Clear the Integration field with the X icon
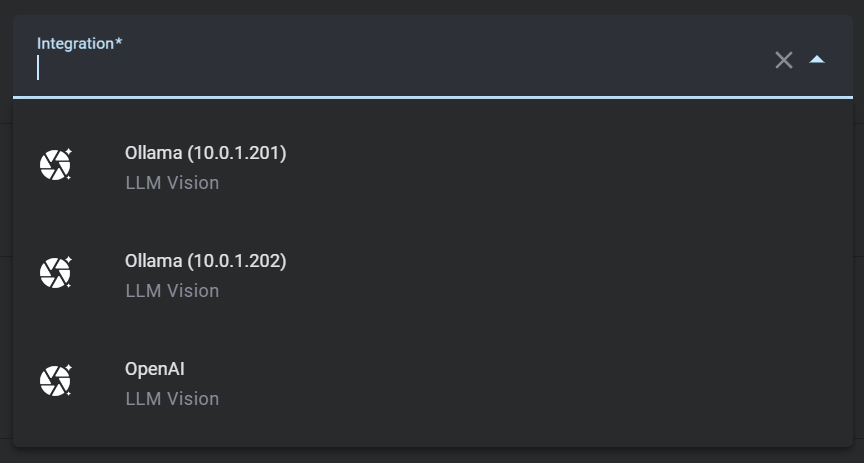Viewport: 864px width, 463px height. [784, 60]
